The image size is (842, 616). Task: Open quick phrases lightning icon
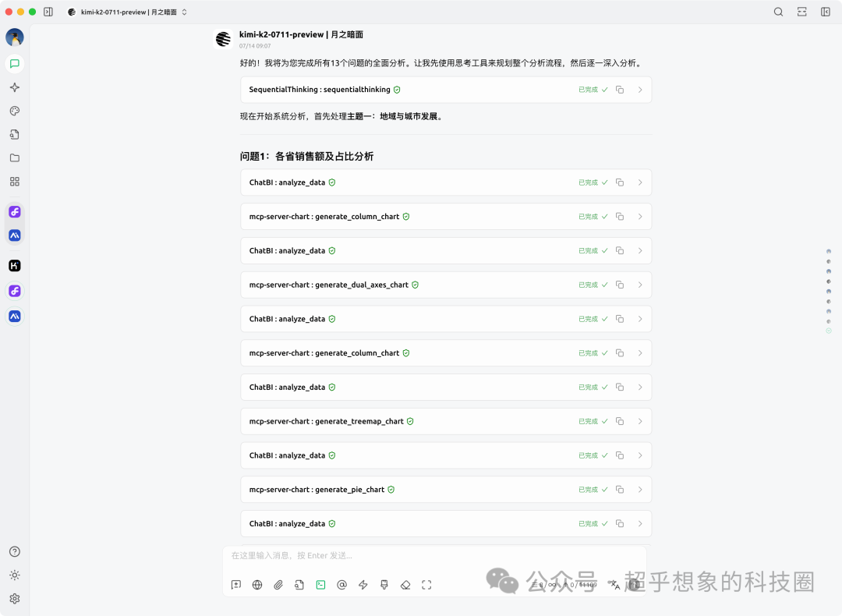tap(363, 585)
